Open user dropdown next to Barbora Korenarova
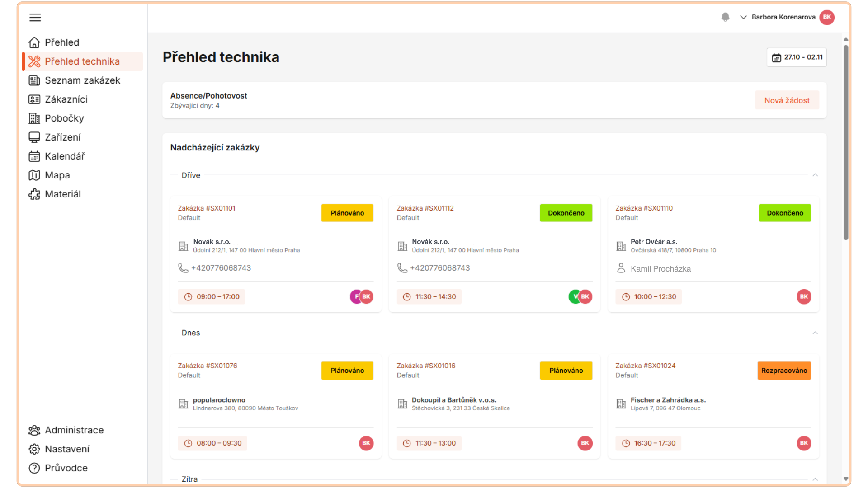 [743, 17]
